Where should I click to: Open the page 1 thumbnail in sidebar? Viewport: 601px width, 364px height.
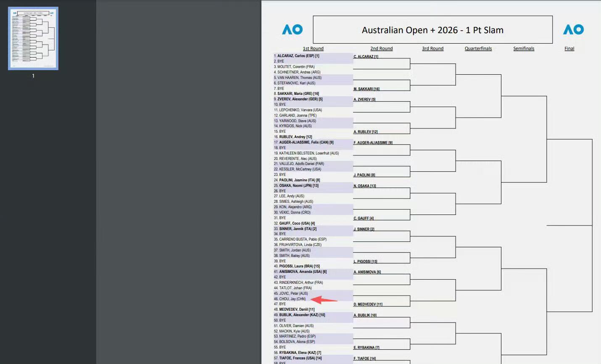click(x=33, y=38)
